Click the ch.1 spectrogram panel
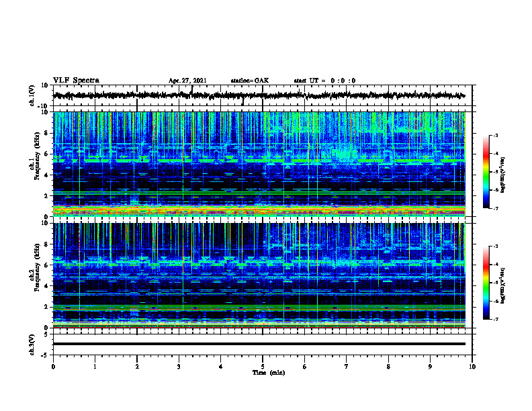Viewport: 532px width, 411px height. (259, 164)
